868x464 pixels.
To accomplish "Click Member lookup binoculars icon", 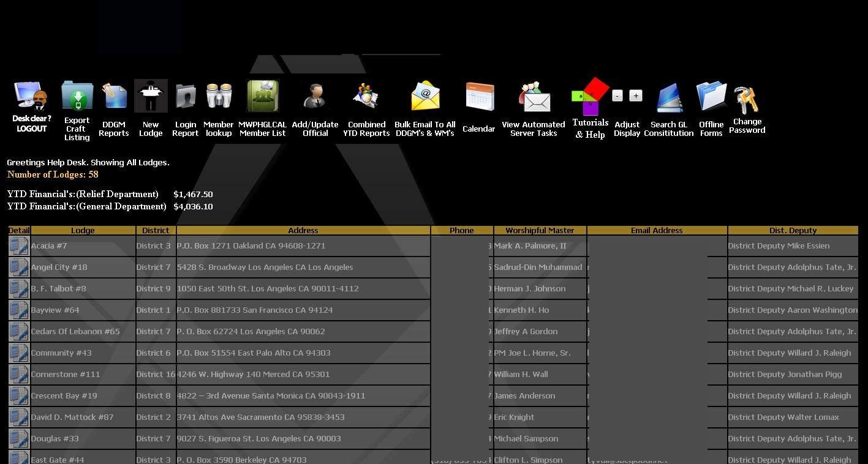I will pyautogui.click(x=219, y=97).
